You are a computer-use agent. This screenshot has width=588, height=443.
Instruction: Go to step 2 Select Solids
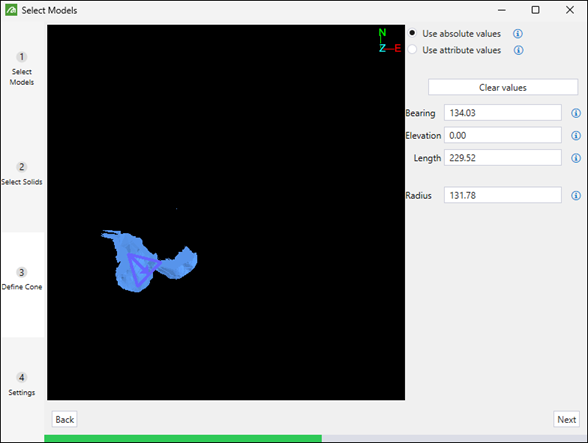click(x=22, y=174)
